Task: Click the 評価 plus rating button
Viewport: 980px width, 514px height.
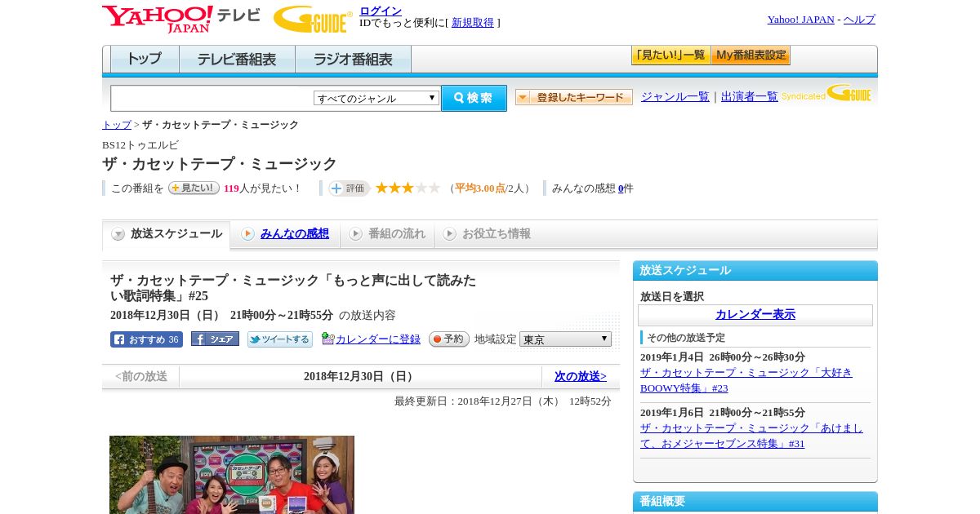Action: (x=349, y=188)
